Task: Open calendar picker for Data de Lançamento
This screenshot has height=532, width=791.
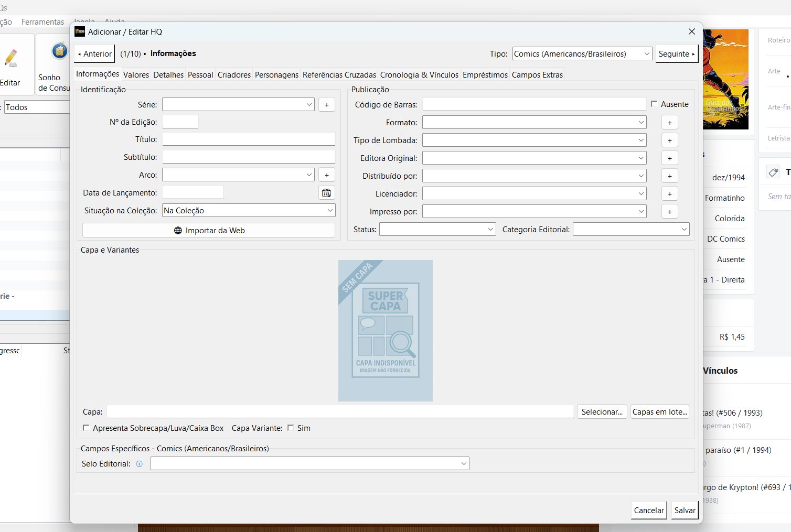Action: [326, 193]
